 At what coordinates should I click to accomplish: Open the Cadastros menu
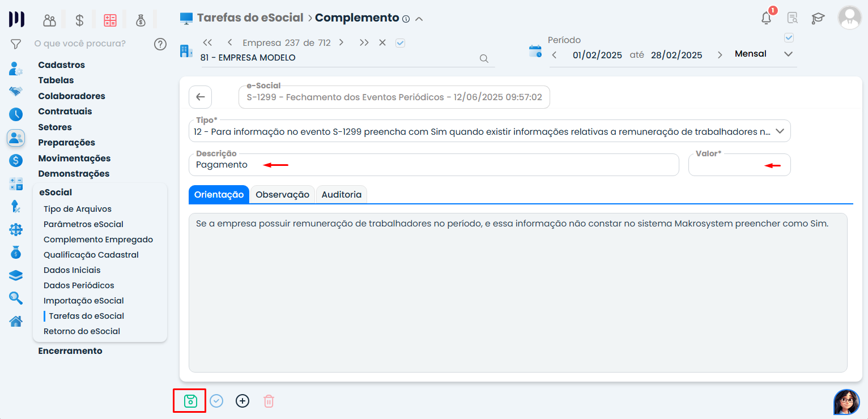[x=62, y=65]
